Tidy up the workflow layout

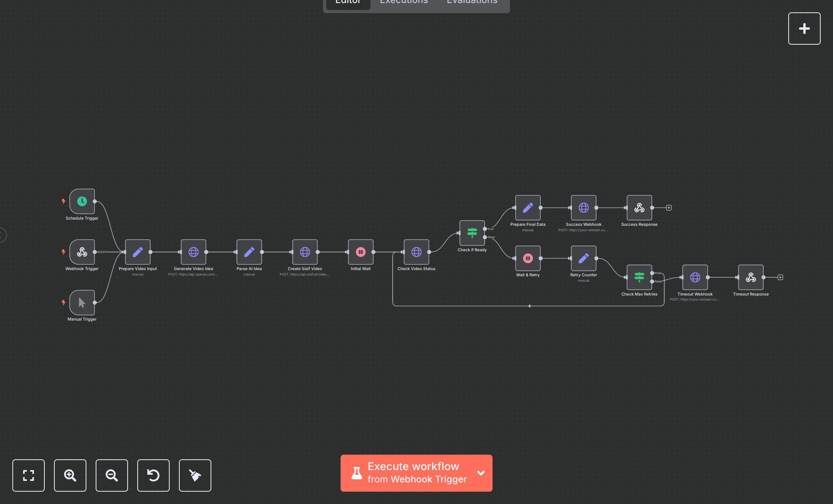coord(195,475)
